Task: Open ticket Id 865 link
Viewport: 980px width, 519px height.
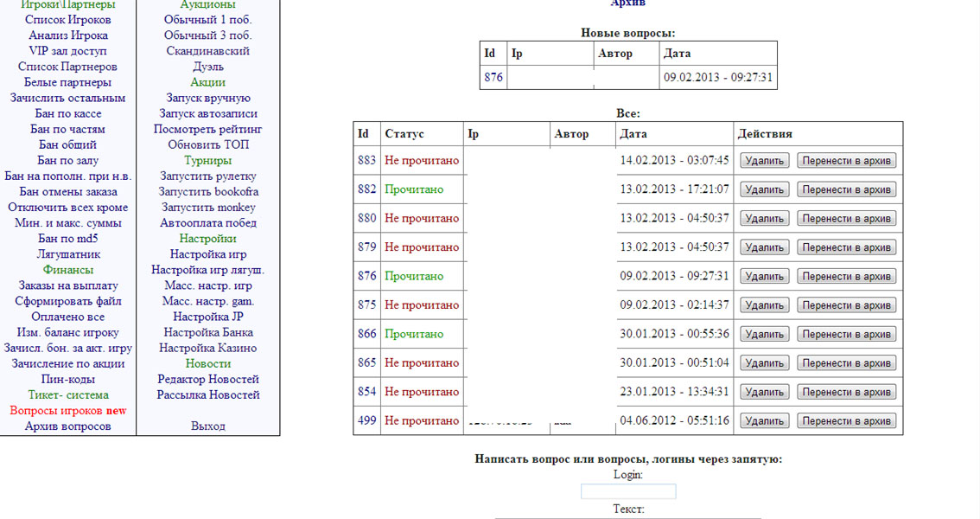Action: pos(367,363)
